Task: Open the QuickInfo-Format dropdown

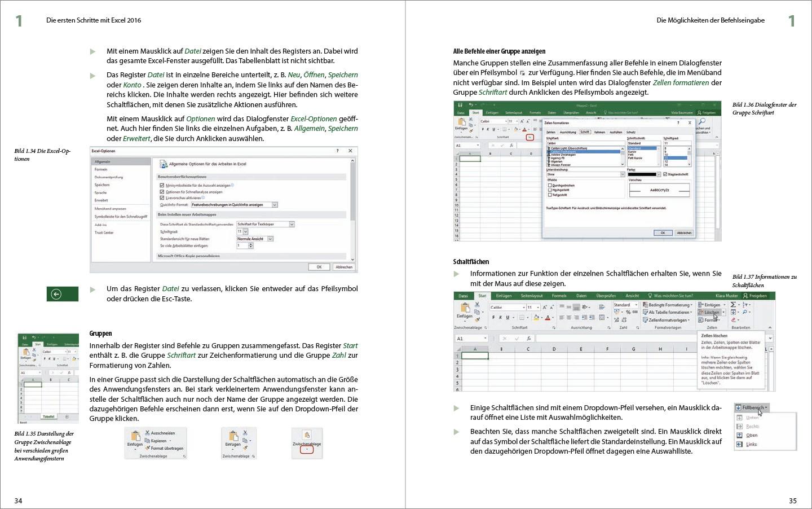Action: point(275,204)
